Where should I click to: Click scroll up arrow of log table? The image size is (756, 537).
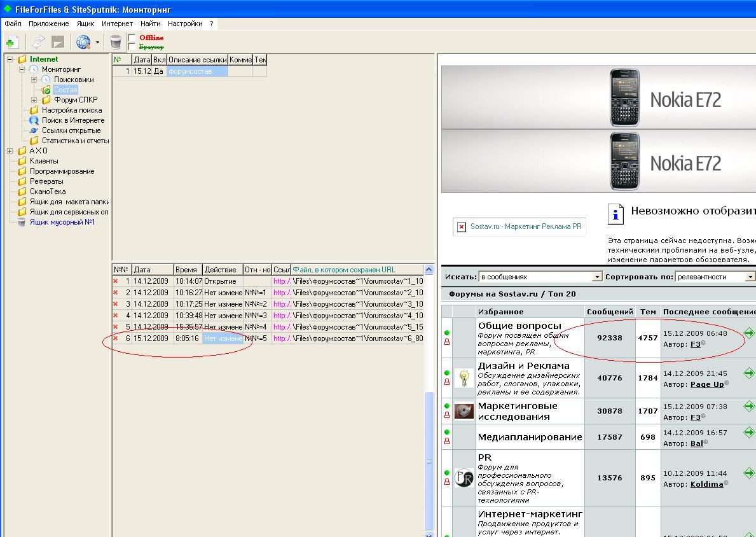[429, 270]
